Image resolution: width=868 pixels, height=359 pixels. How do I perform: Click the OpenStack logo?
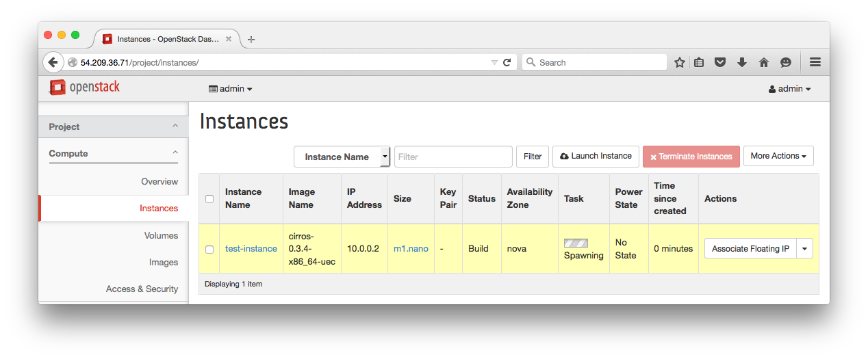(85, 88)
